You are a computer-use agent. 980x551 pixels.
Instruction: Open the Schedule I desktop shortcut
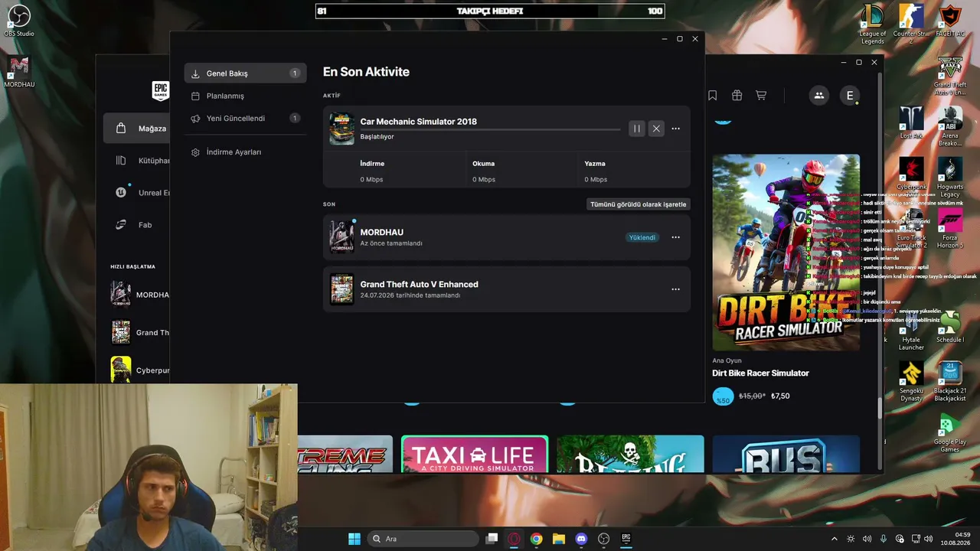pyautogui.click(x=950, y=327)
